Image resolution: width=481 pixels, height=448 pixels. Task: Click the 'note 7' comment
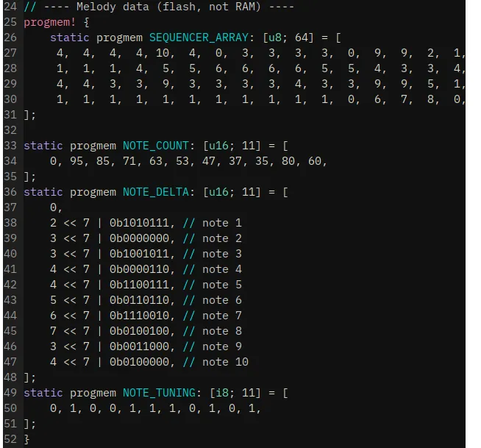click(222, 316)
